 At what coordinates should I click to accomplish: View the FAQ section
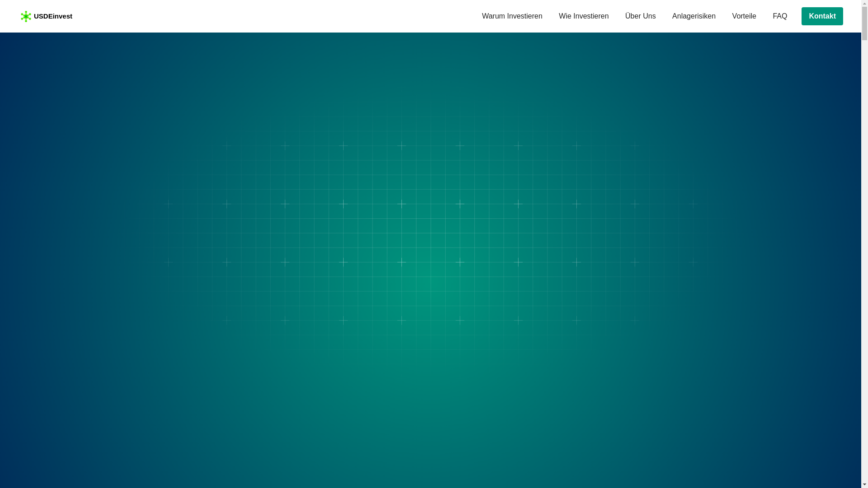pos(780,16)
